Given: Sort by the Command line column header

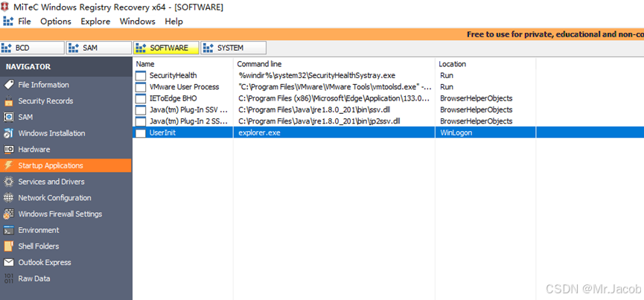Looking at the screenshot, I should click(x=334, y=64).
